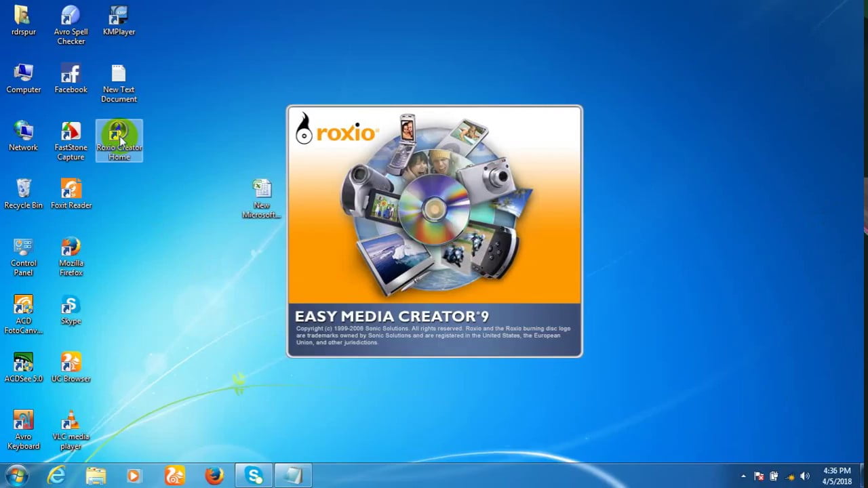Open the clock showing 4:36 PM
The height and width of the screenshot is (488, 868).
[x=836, y=476]
